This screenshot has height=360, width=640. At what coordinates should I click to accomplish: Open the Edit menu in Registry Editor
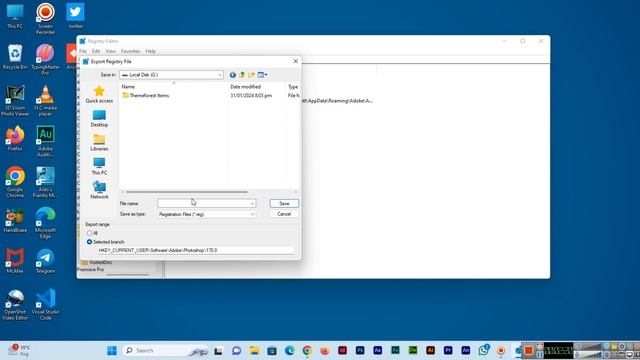click(96, 51)
